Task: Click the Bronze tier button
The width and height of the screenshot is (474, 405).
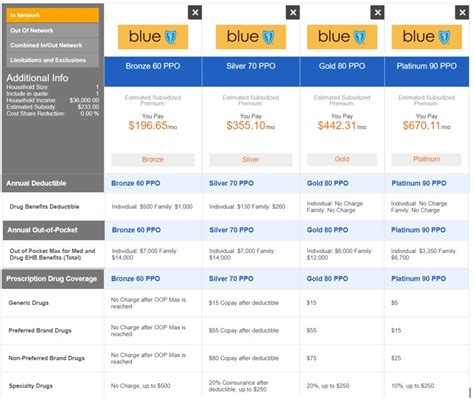Action: pos(153,159)
